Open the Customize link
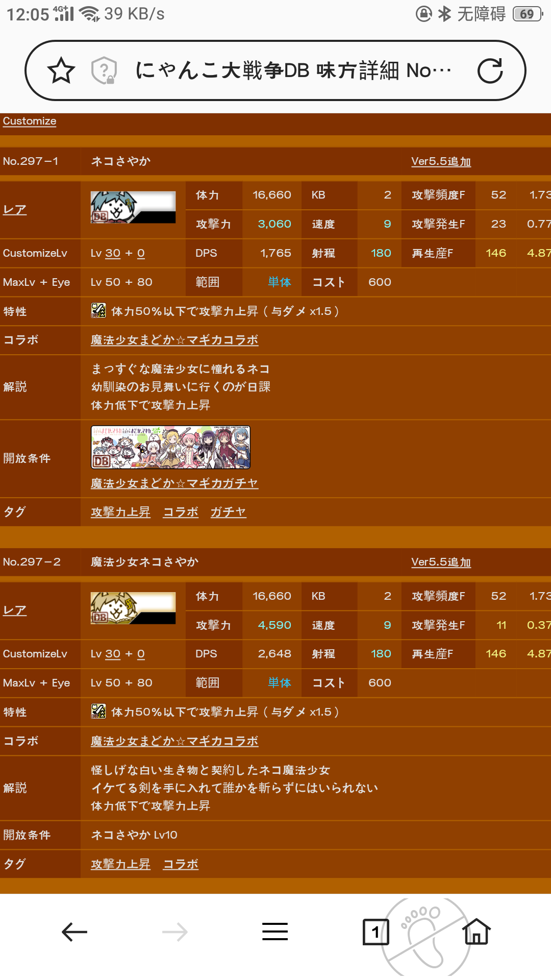 coord(30,121)
